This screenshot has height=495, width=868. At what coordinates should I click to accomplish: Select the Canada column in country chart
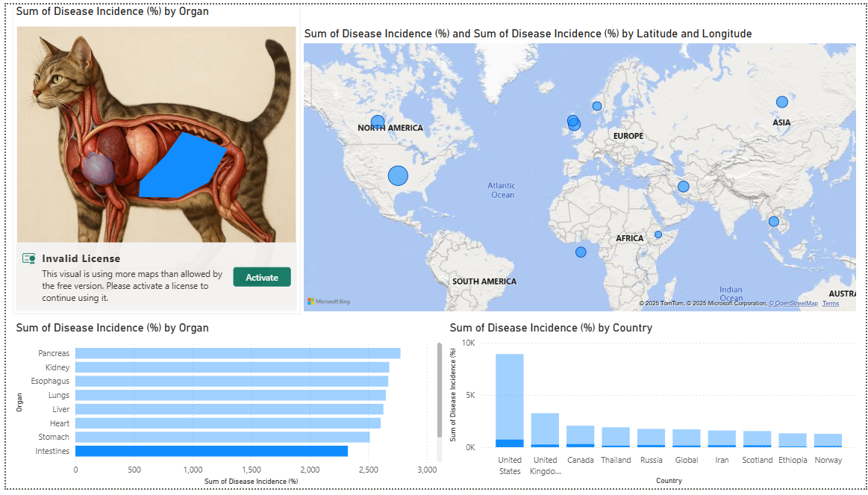[x=580, y=435]
